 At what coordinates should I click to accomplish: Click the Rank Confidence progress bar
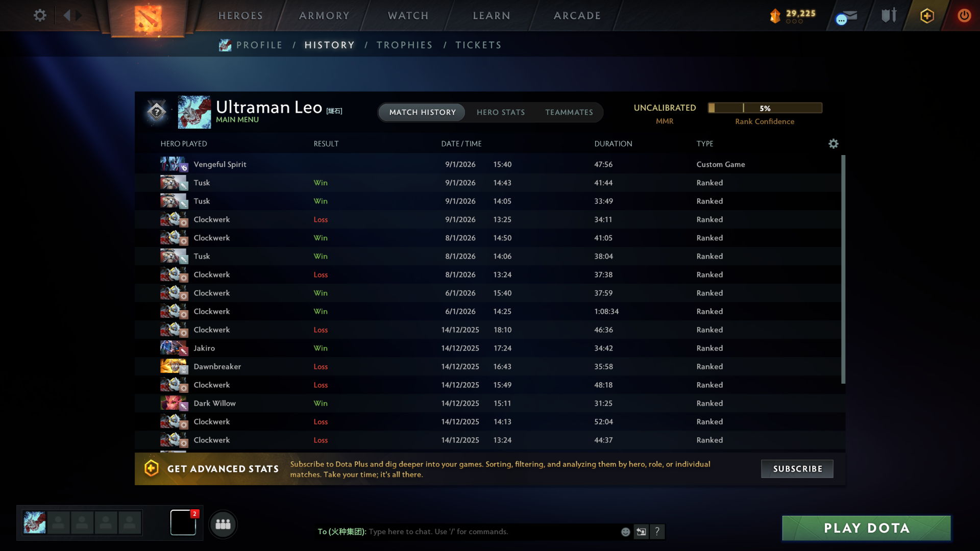coord(765,108)
